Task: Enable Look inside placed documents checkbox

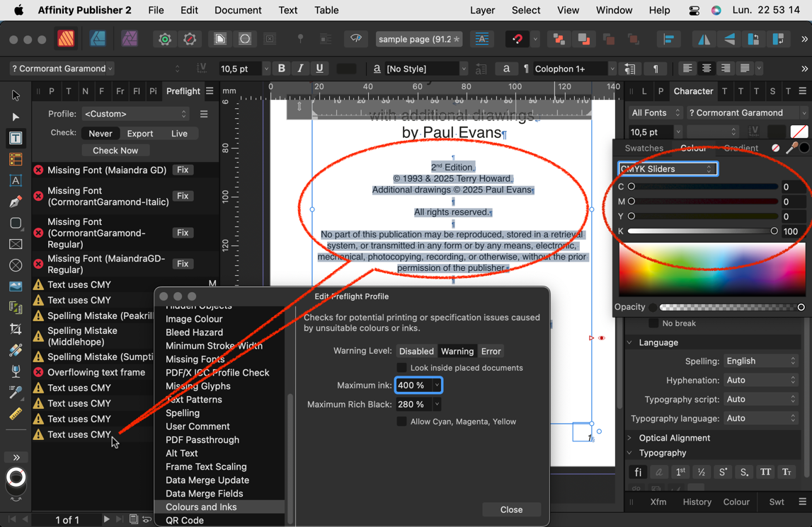Action: tap(401, 368)
